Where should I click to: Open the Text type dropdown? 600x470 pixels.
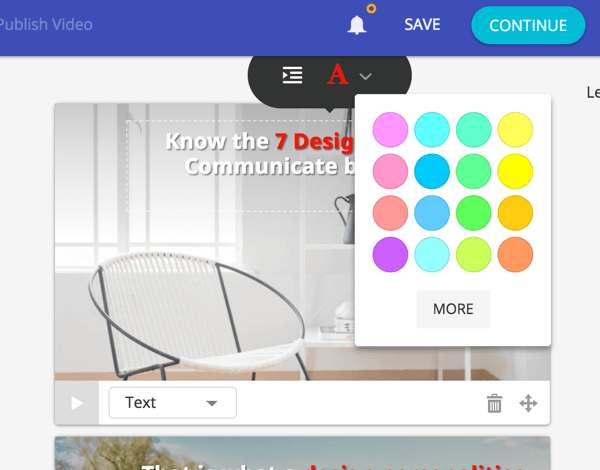(x=172, y=402)
